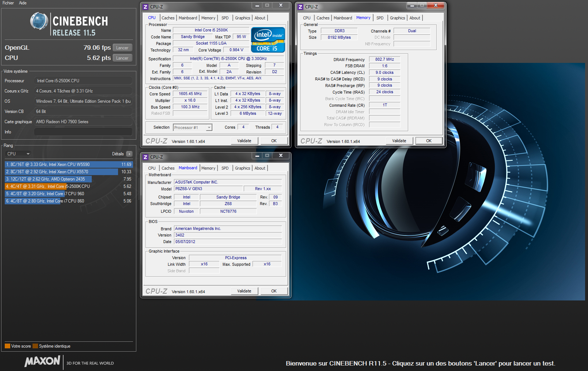Click the empty Info field in Votre système

pyautogui.click(x=83, y=132)
